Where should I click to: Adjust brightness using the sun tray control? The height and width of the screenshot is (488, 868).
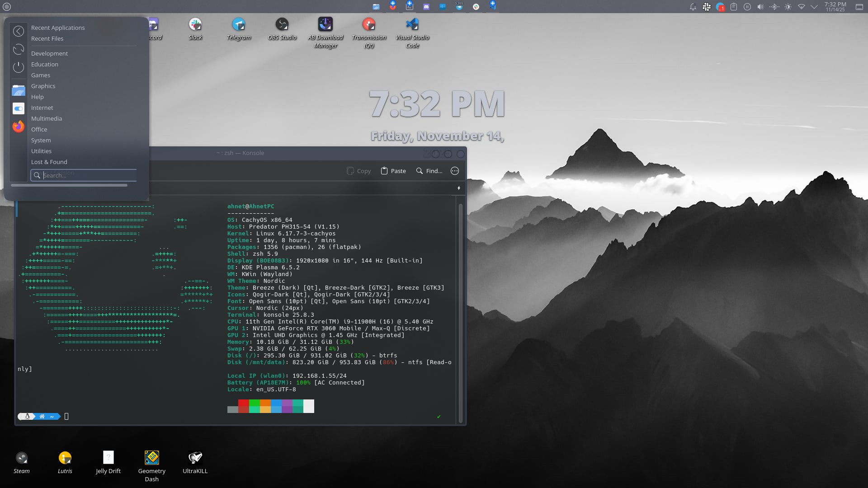pyautogui.click(x=788, y=7)
